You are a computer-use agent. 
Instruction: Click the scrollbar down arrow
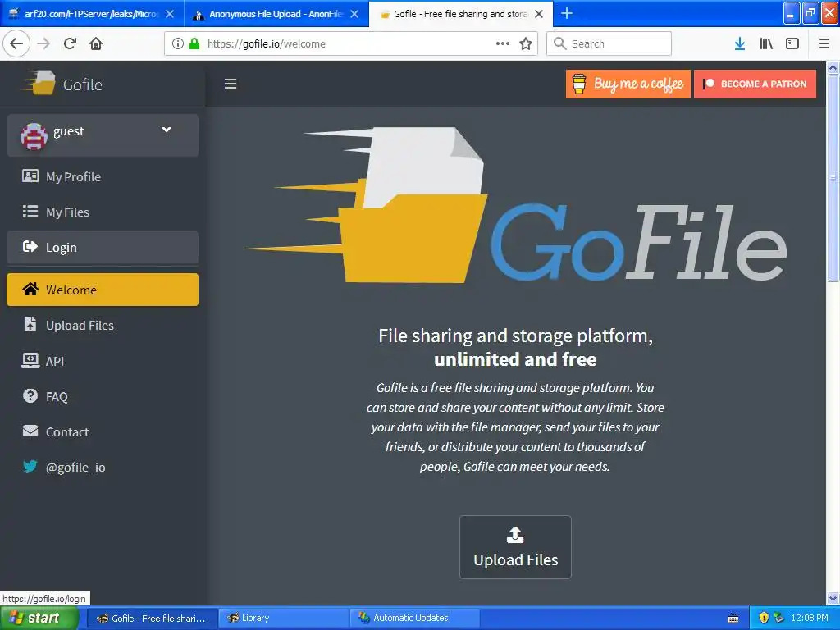[x=833, y=598]
